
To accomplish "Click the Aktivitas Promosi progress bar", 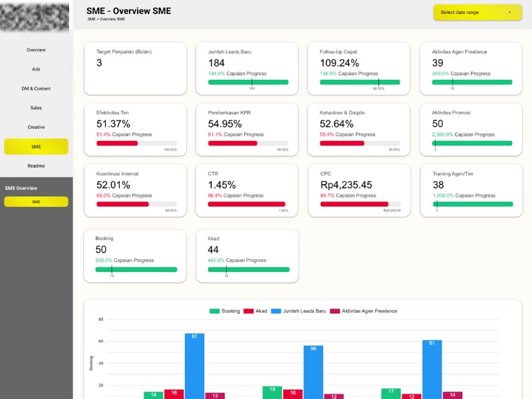I will (472, 143).
